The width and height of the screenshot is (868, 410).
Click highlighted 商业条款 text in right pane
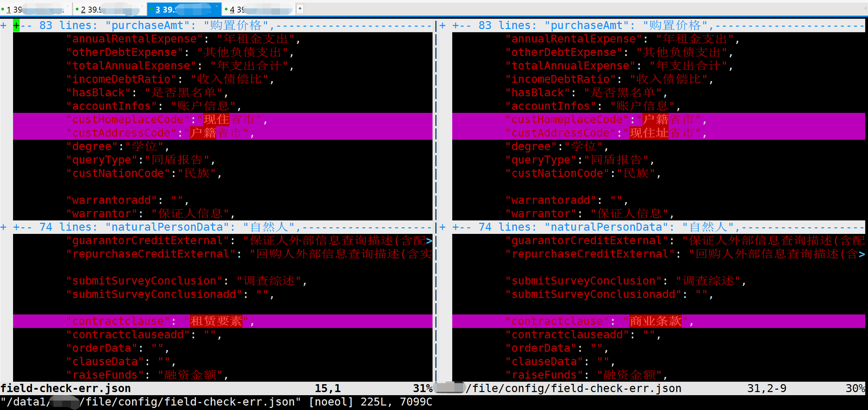pos(656,321)
